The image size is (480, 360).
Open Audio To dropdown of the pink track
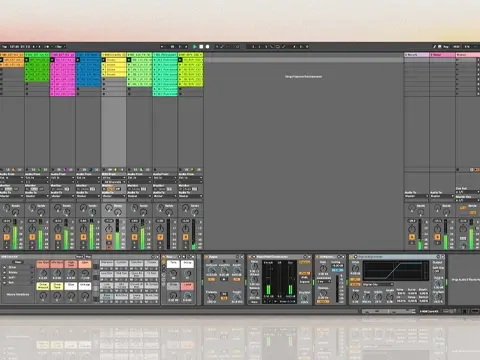point(62,196)
